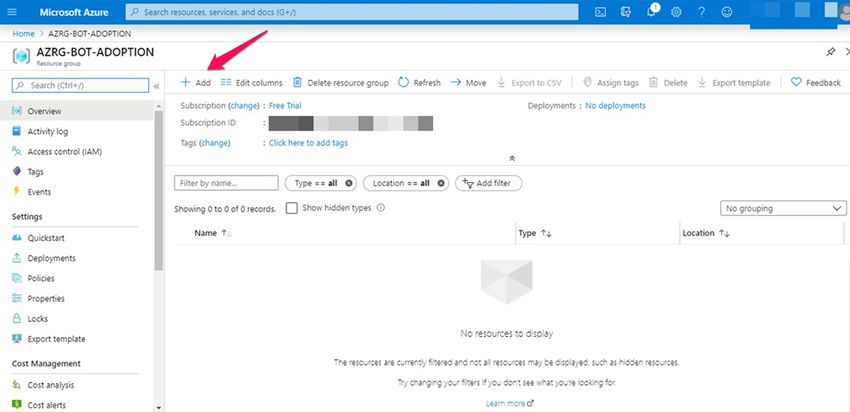Open the No deployments link
This screenshot has height=412, width=850.
pos(615,106)
